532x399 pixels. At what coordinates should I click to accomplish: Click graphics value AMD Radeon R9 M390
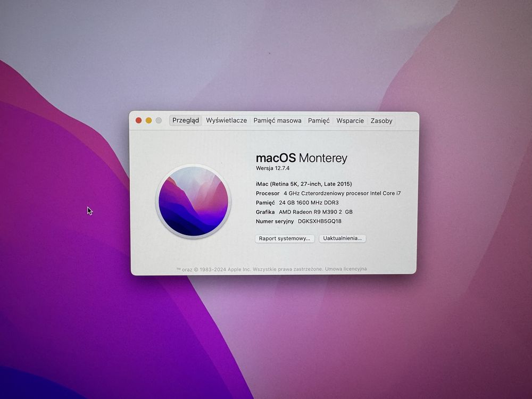(x=315, y=212)
